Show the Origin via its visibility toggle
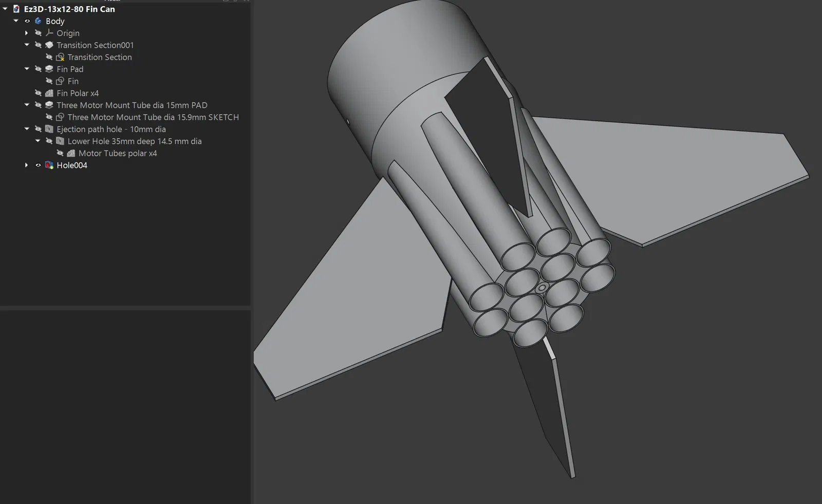Image resolution: width=822 pixels, height=504 pixels. click(x=38, y=33)
